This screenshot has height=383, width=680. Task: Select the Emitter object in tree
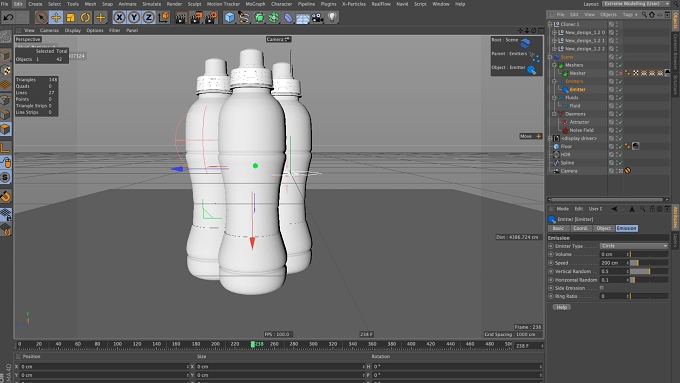click(x=577, y=90)
